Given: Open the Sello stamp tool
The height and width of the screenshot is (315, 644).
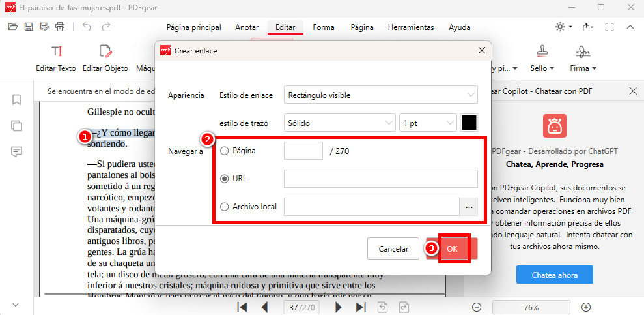Looking at the screenshot, I should pyautogui.click(x=542, y=58).
